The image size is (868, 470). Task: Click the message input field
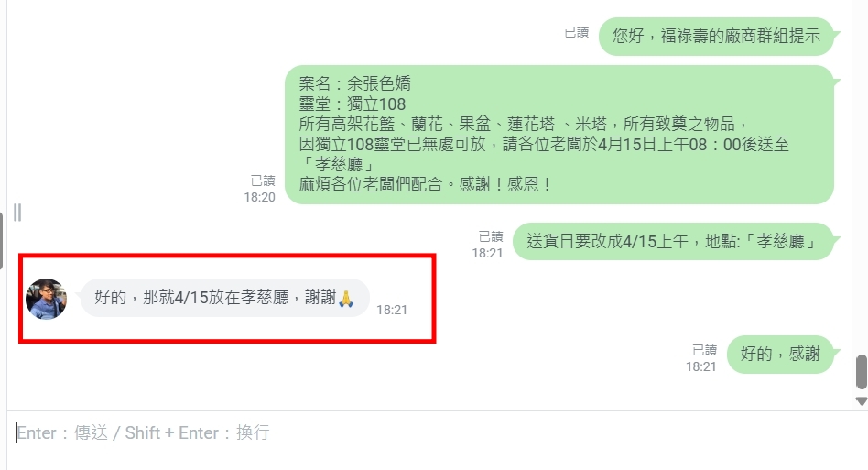(432, 432)
